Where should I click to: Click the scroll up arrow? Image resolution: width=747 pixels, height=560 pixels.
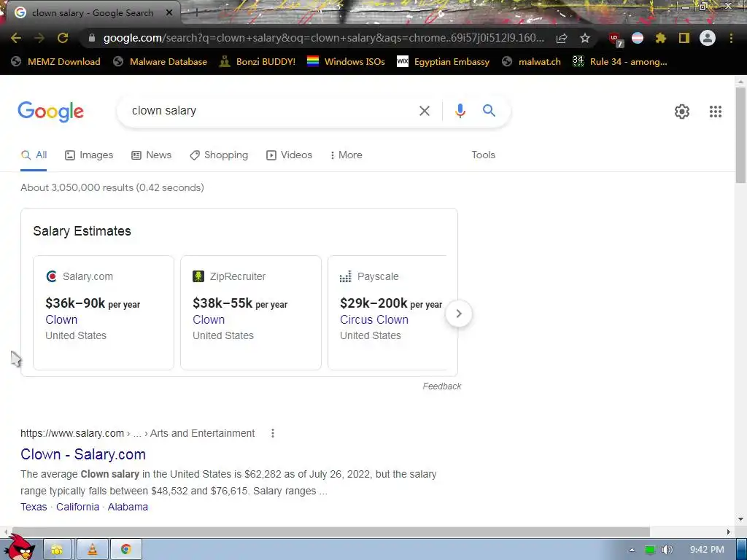[x=740, y=82]
